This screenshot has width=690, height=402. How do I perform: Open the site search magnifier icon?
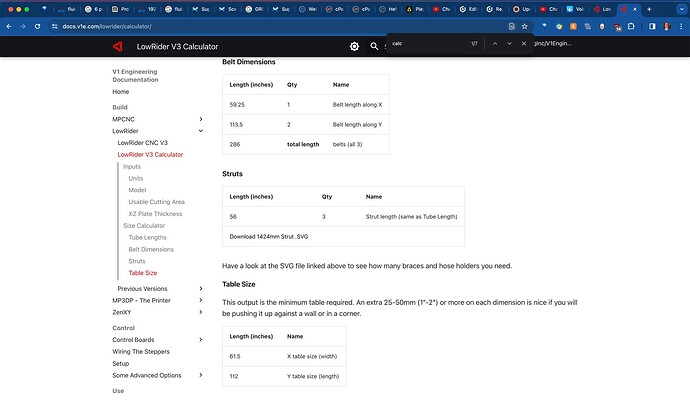(374, 46)
